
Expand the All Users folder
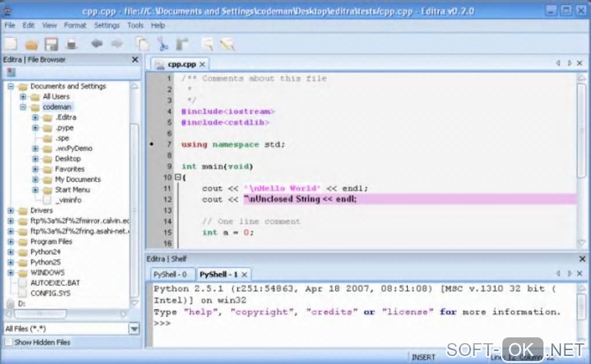point(23,97)
